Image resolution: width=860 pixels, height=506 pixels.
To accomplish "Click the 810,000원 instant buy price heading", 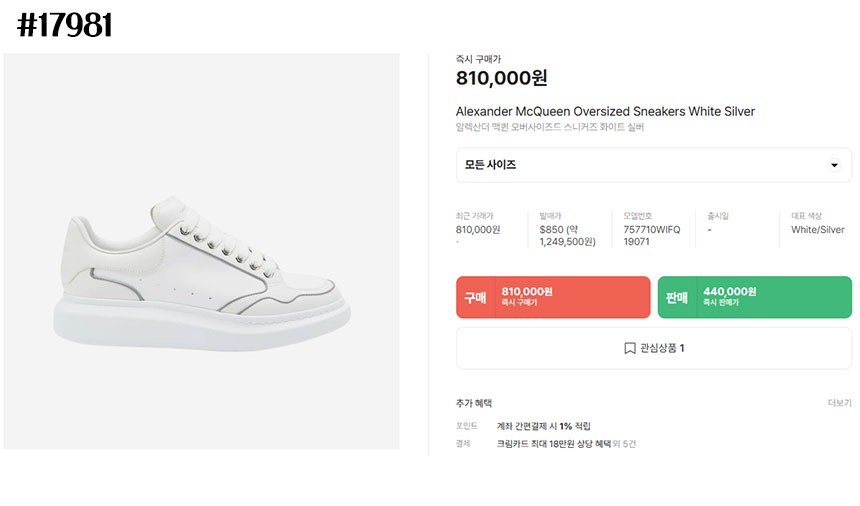I will [x=501, y=78].
